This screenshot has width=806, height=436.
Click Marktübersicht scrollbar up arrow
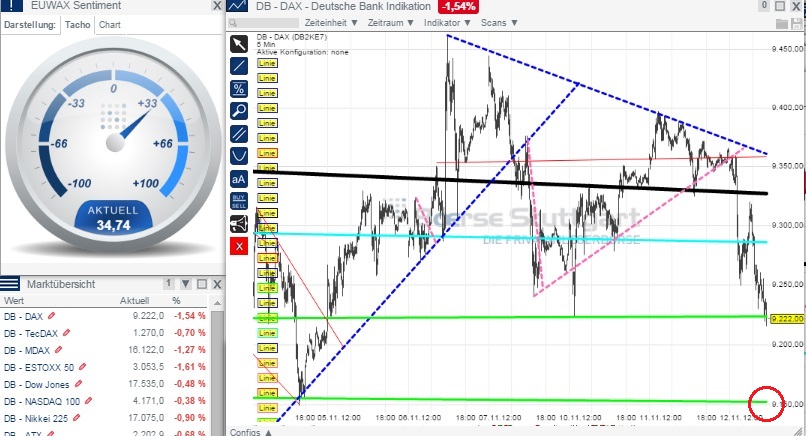coord(217,302)
